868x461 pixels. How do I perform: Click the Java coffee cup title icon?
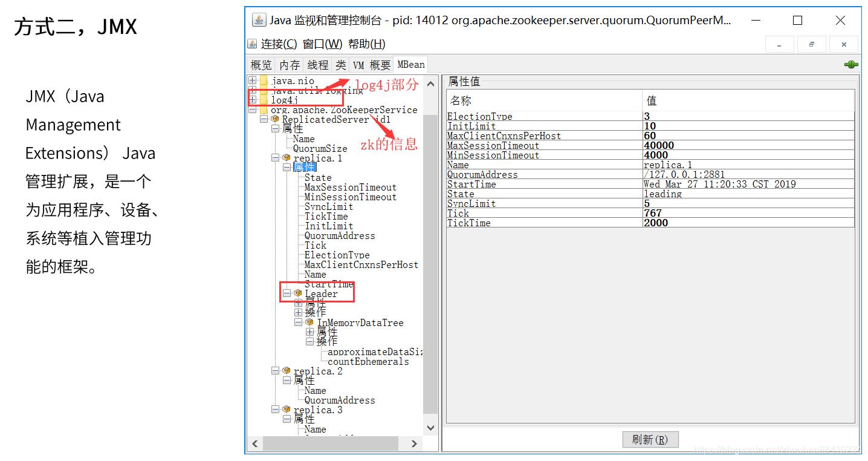point(259,20)
